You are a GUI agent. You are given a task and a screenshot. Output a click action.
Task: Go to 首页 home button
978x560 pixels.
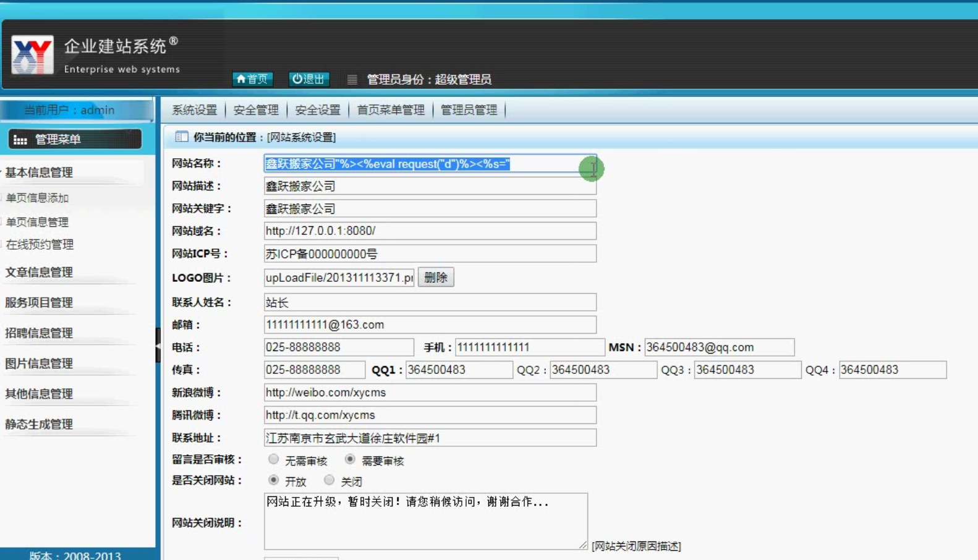pos(252,79)
